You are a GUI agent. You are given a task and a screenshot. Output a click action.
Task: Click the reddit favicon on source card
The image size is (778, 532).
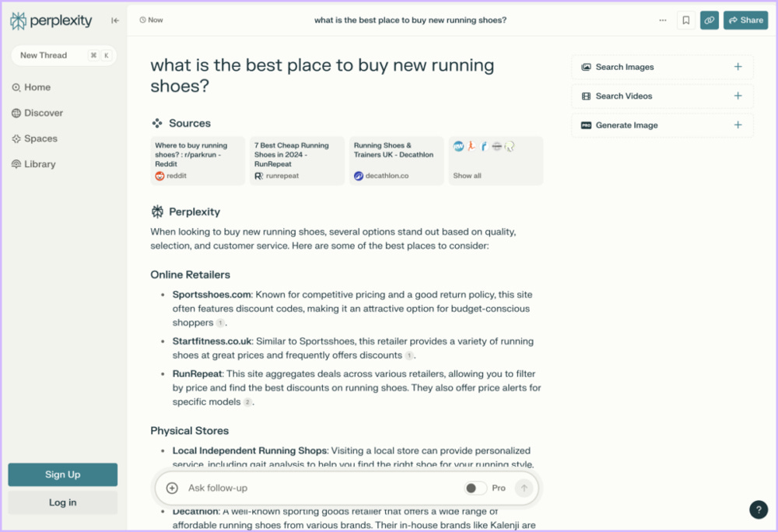(x=159, y=176)
